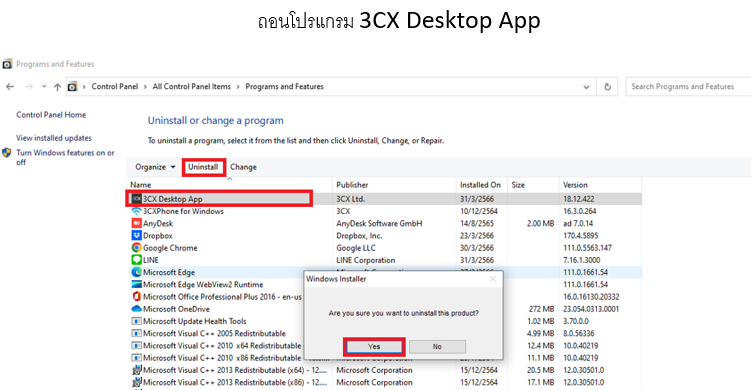The width and height of the screenshot is (751, 390).
Task: Sort list by Version column header
Action: (x=600, y=185)
